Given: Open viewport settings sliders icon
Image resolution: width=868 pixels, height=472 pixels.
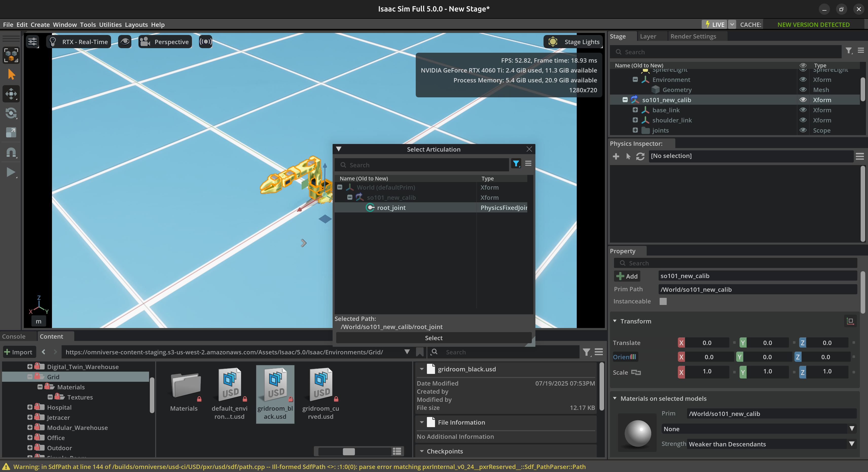Looking at the screenshot, I should coord(32,42).
